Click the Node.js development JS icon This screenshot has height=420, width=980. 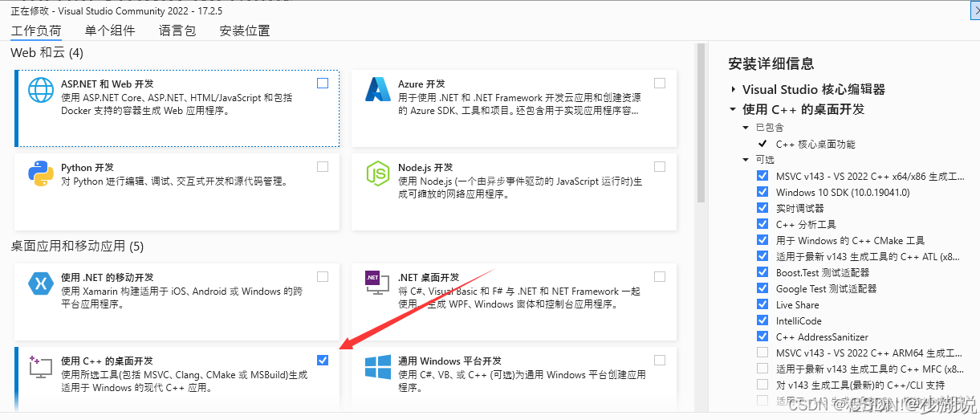[377, 173]
